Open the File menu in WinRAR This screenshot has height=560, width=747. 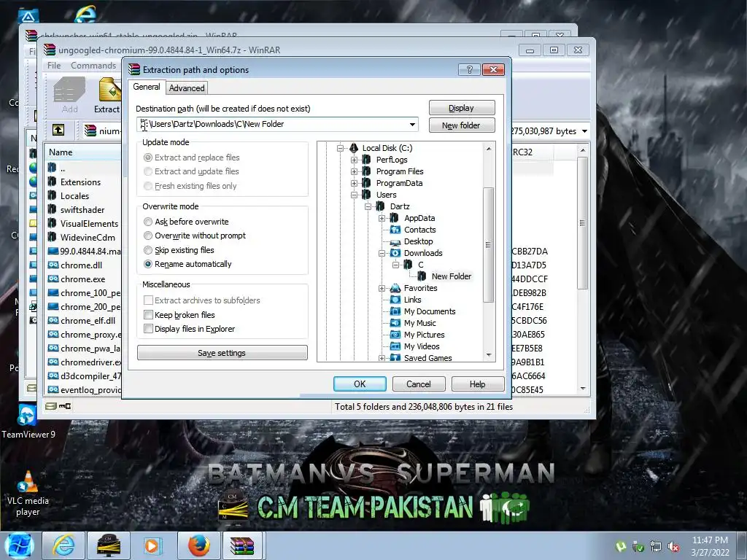point(54,65)
